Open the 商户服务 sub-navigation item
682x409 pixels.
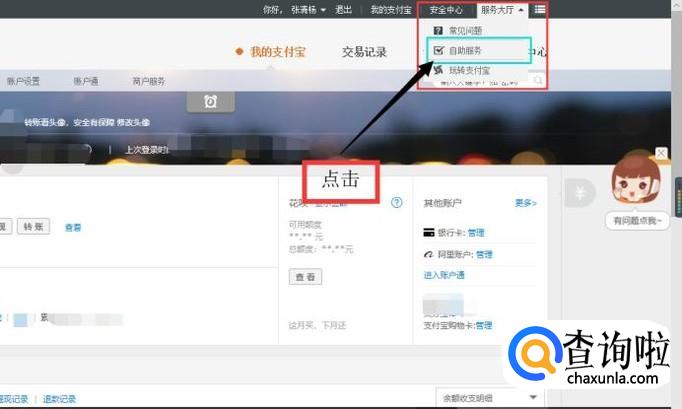click(x=148, y=81)
